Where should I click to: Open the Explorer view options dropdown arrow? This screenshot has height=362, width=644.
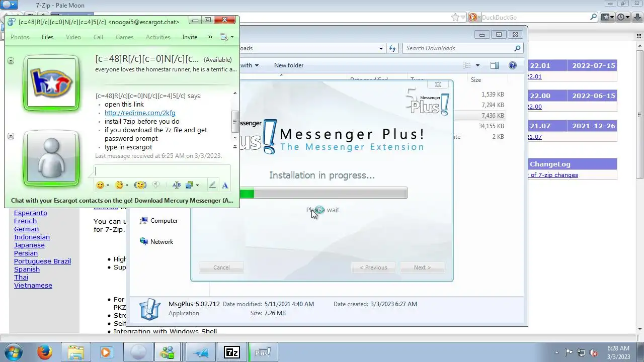pyautogui.click(x=477, y=65)
